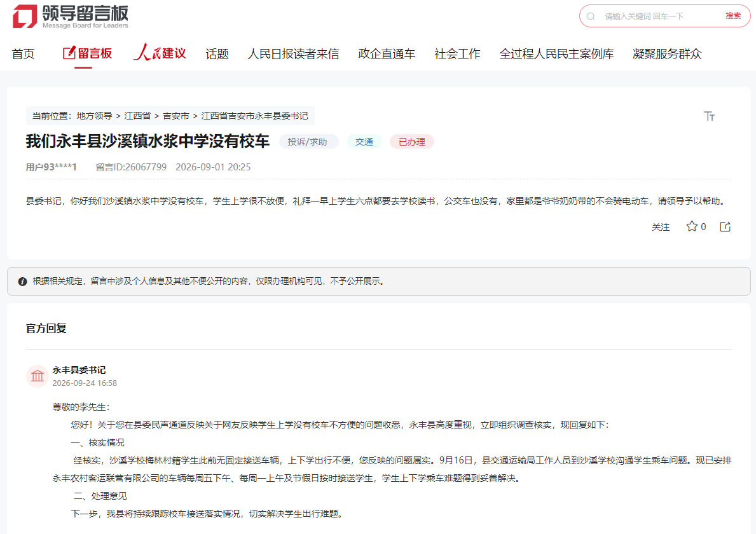This screenshot has height=534, width=756.
Task: Click the 江西省 breadcrumb link
Action: coord(137,116)
